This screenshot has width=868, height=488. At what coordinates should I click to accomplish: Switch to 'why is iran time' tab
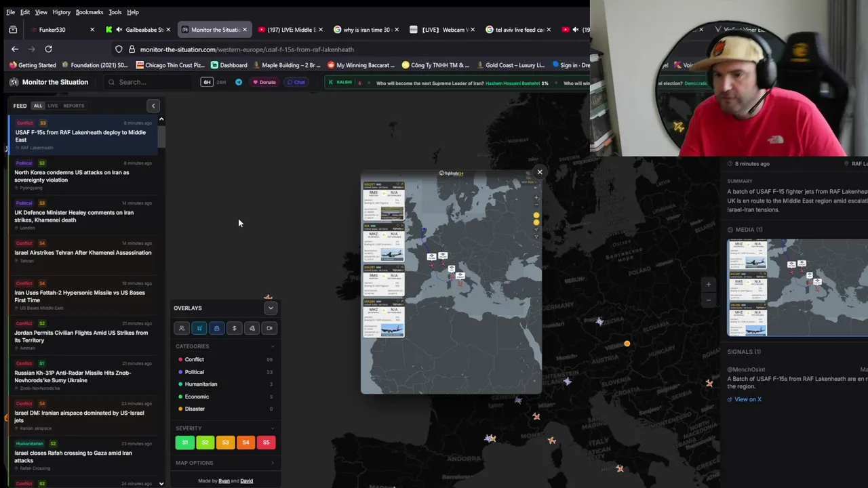pyautogui.click(x=367, y=30)
